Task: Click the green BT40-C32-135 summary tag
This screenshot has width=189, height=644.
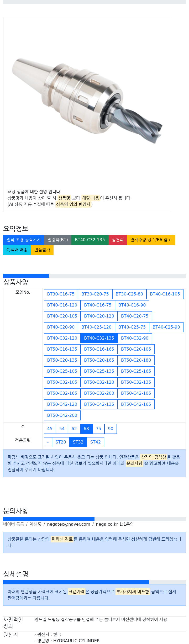Action: (90, 240)
